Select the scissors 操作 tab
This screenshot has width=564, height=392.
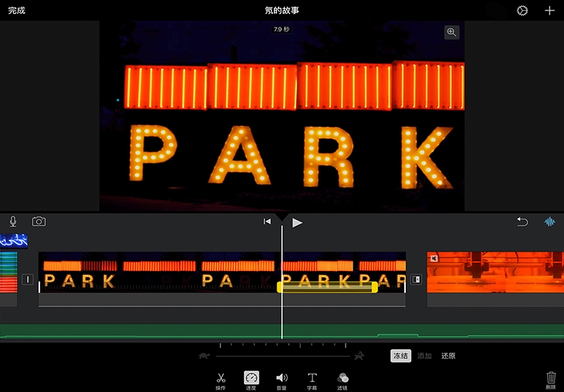(220, 380)
